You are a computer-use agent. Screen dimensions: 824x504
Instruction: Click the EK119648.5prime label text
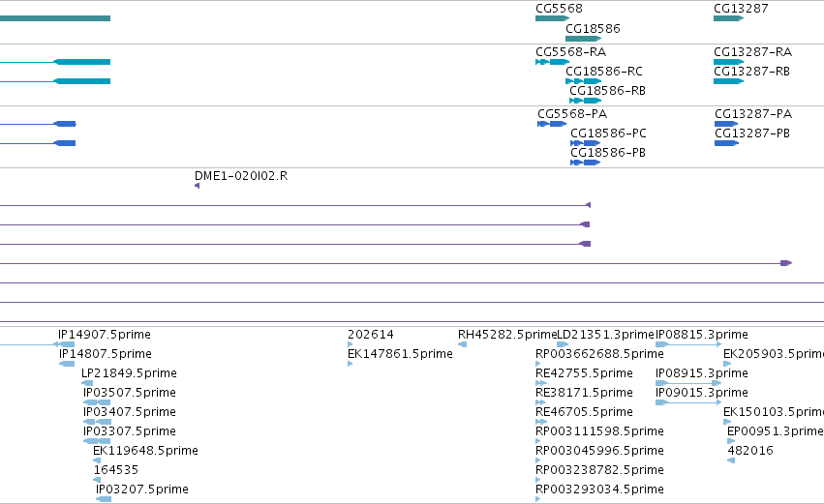[x=145, y=451]
